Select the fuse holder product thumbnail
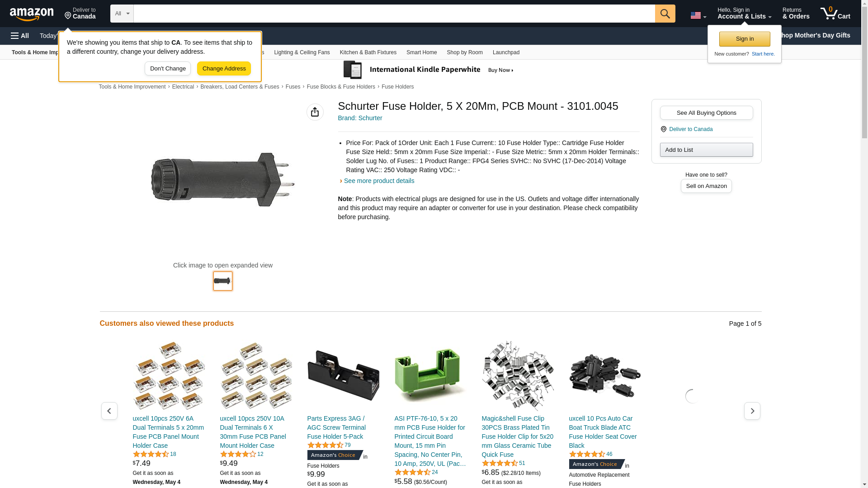 [x=222, y=281]
